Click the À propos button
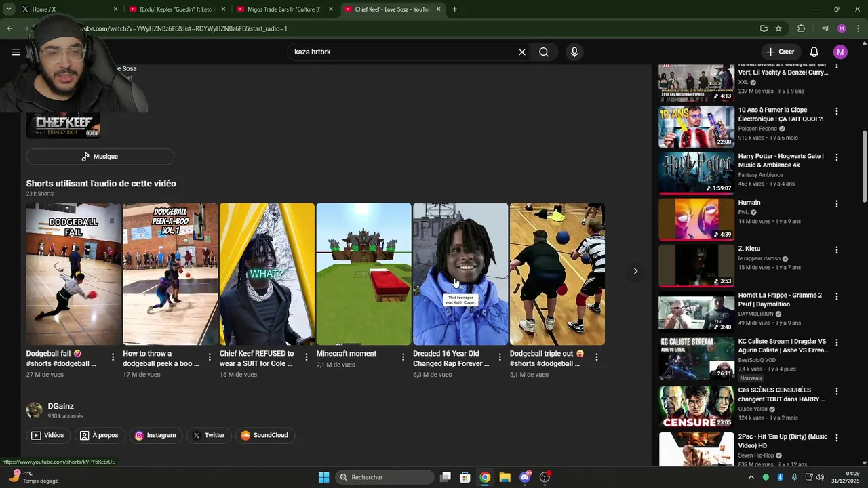Screen dimensions: 868x488 [99, 436]
